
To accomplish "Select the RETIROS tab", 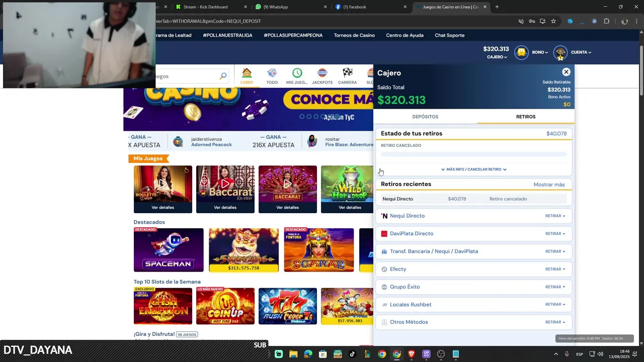I will click(x=526, y=117).
